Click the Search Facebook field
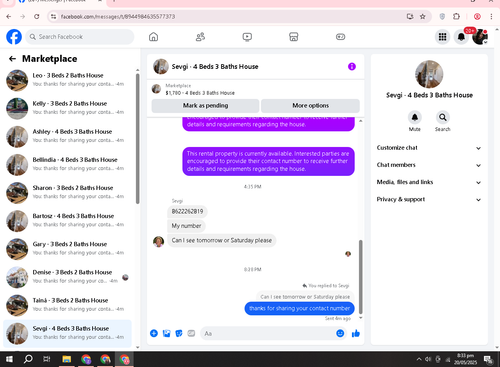 coord(80,37)
